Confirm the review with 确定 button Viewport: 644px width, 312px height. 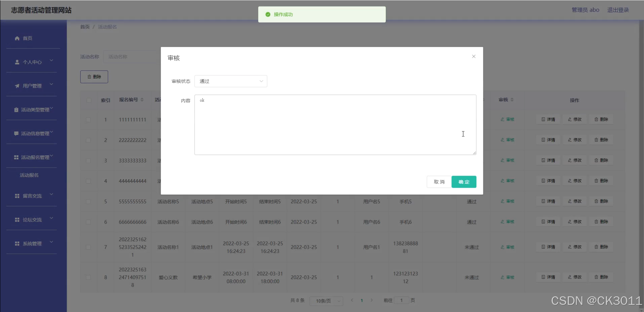click(x=464, y=182)
